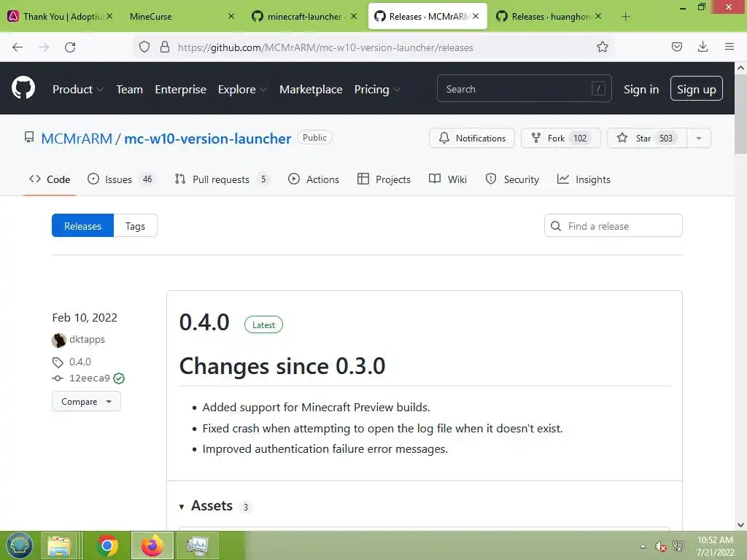Collapse the Assets section

pos(206,506)
